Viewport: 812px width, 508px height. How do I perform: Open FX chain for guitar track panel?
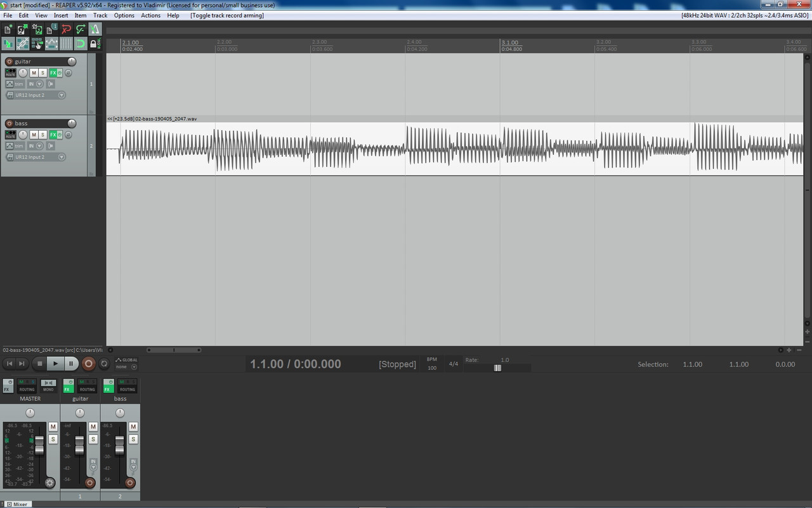pyautogui.click(x=53, y=73)
